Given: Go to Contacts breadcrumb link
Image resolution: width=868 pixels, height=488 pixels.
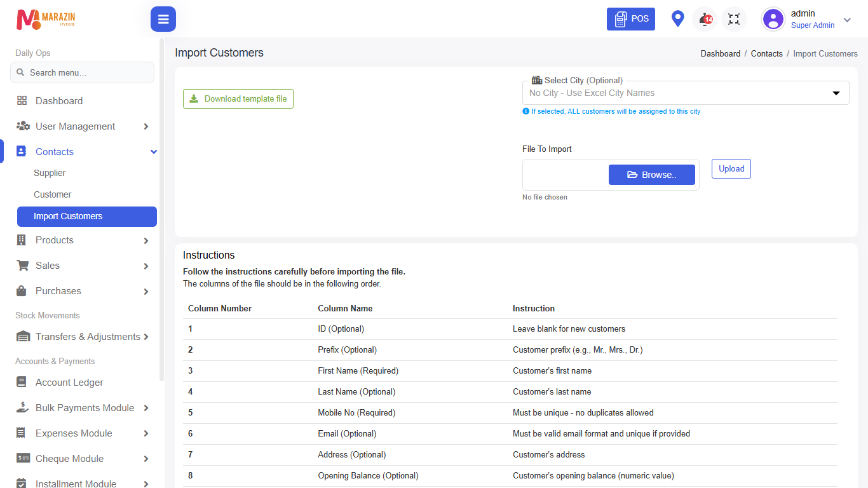Looking at the screenshot, I should click(767, 53).
